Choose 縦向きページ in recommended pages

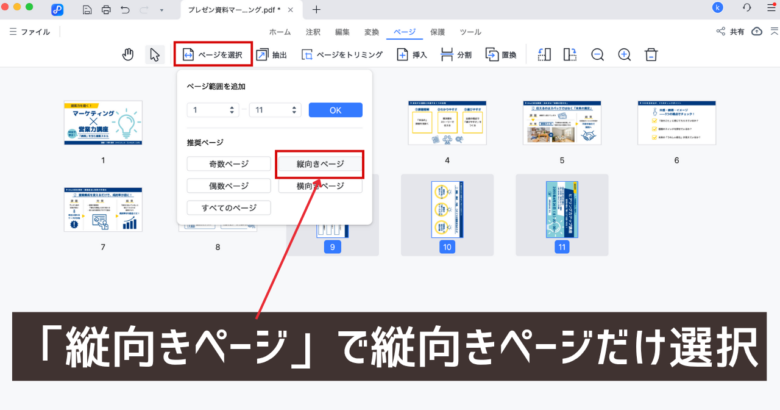pyautogui.click(x=318, y=164)
